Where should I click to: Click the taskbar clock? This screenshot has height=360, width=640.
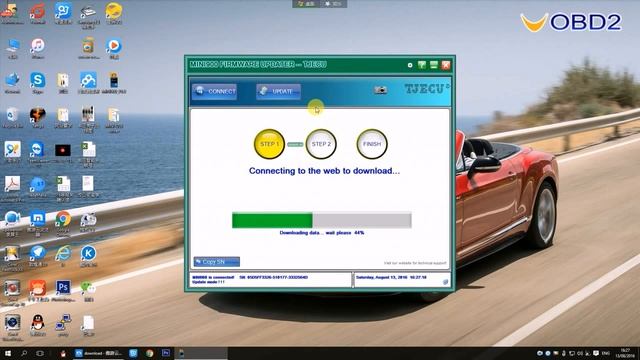pos(625,353)
